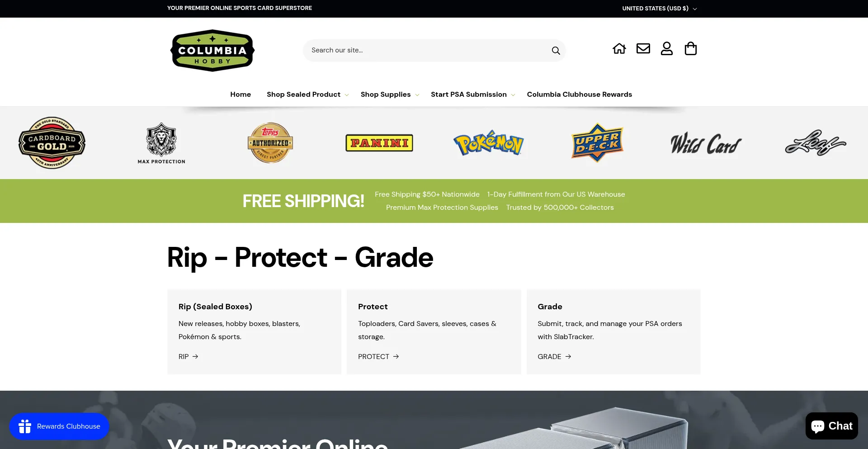
Task: Open Columbia Clubhouse Rewards nav item
Action: pyautogui.click(x=580, y=95)
